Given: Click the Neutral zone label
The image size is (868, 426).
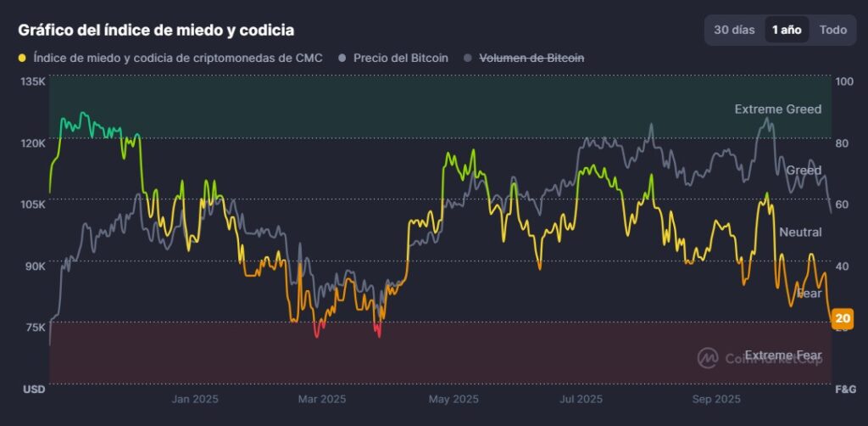Looking at the screenshot, I should point(800,232).
